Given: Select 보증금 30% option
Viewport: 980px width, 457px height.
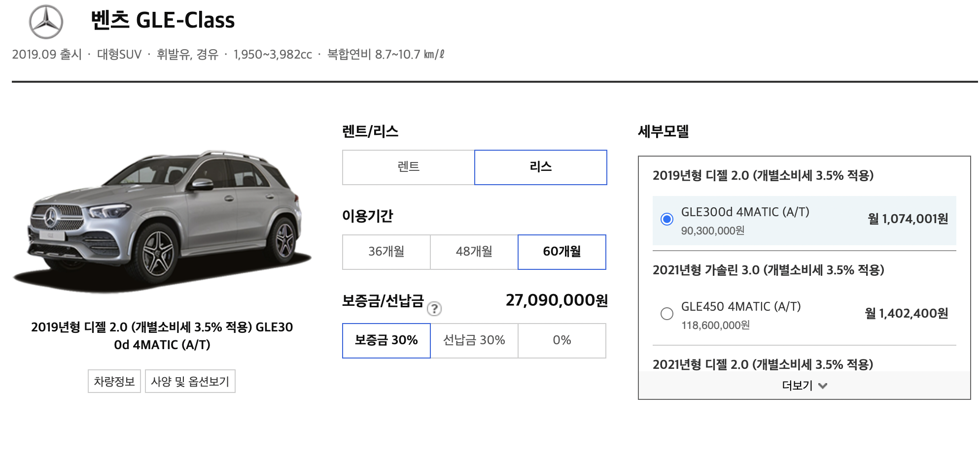Looking at the screenshot, I should click(386, 341).
